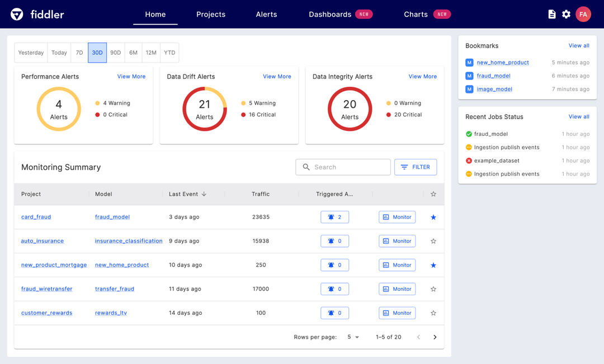Click the green success icon next to fraud_model job

[x=469, y=134]
